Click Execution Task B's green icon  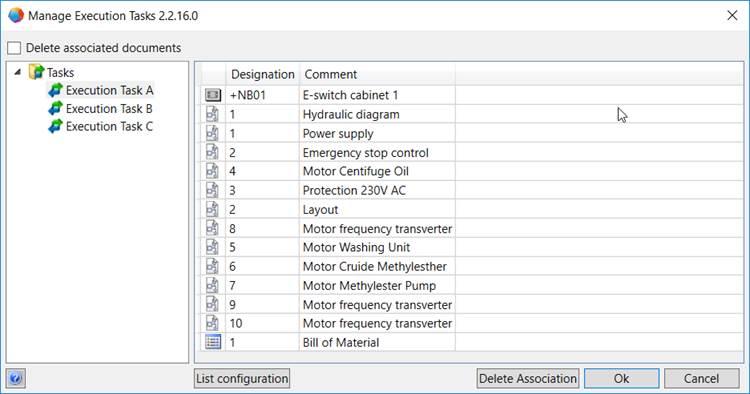[x=55, y=109]
